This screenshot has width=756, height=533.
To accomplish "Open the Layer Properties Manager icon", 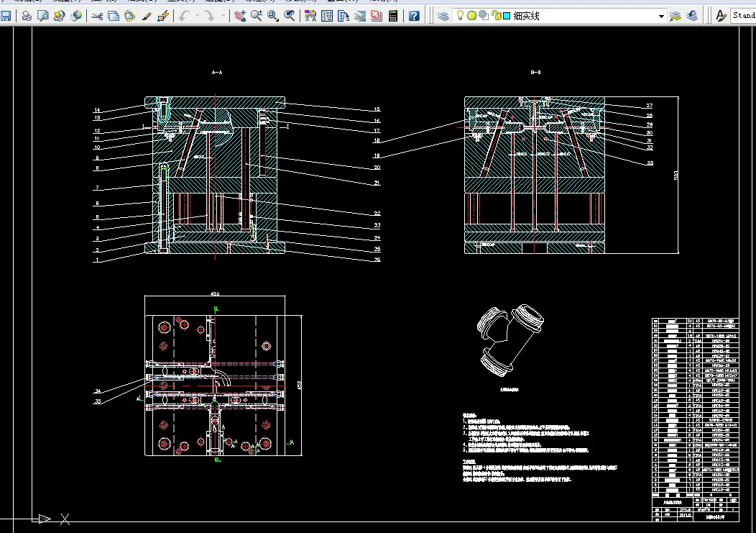I will pyautogui.click(x=443, y=16).
